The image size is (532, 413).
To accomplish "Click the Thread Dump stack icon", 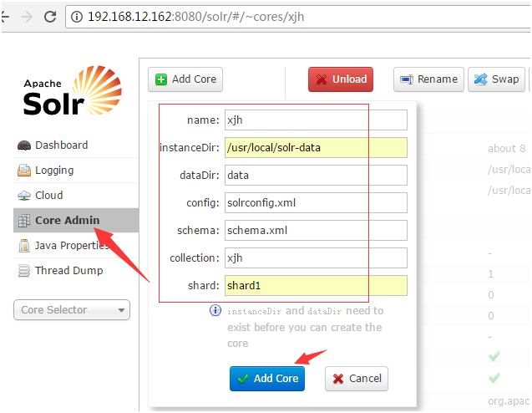I will (x=23, y=271).
